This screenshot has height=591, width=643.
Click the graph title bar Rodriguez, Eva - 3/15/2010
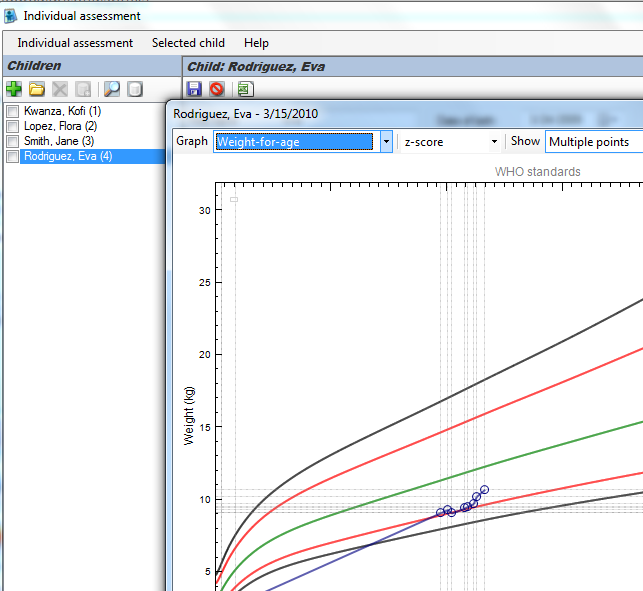245,114
